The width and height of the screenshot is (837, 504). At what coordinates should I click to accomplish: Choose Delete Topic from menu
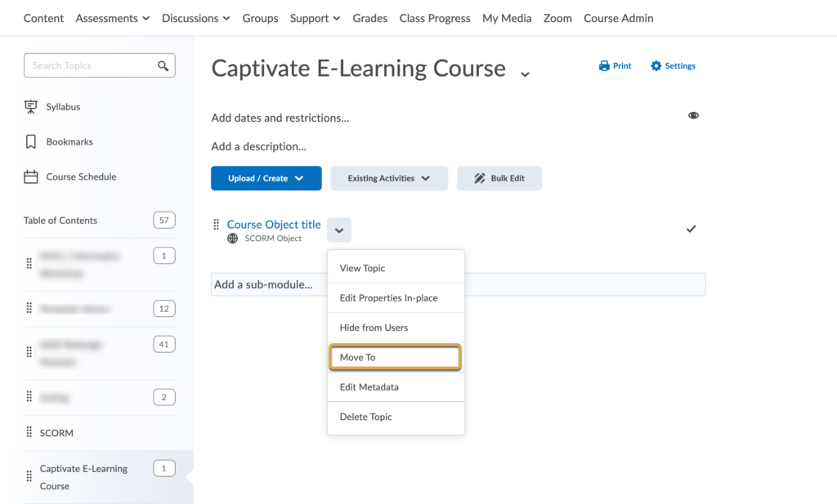click(x=396, y=417)
